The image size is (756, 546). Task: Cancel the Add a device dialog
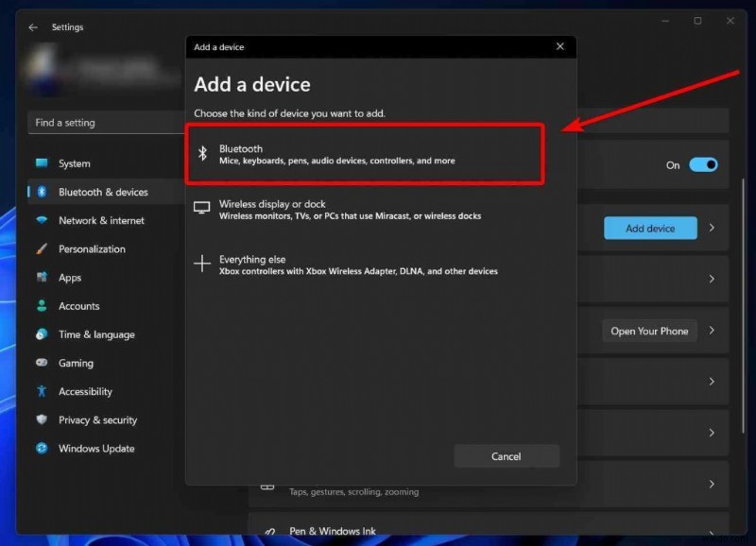click(507, 455)
